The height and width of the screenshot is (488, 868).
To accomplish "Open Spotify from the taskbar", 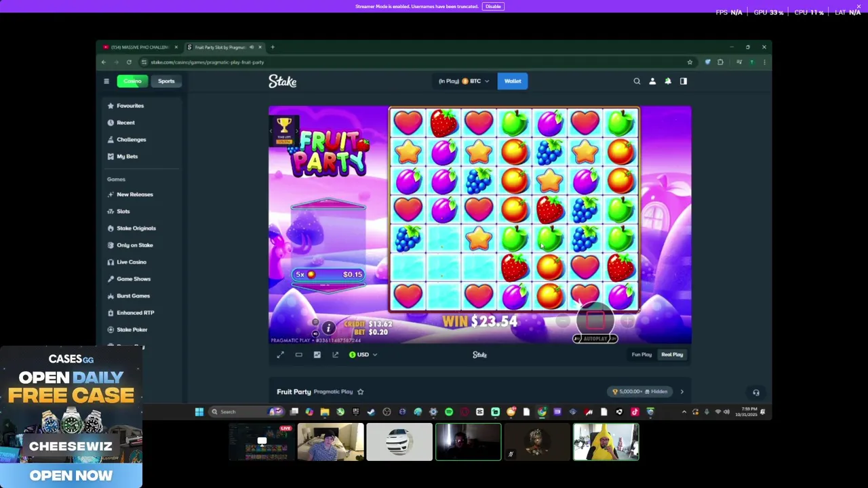I will click(449, 411).
